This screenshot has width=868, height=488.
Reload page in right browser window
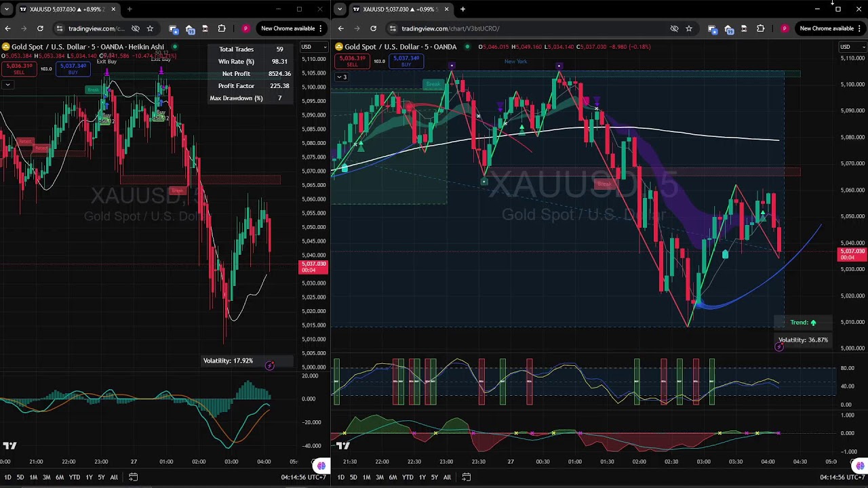point(373,28)
